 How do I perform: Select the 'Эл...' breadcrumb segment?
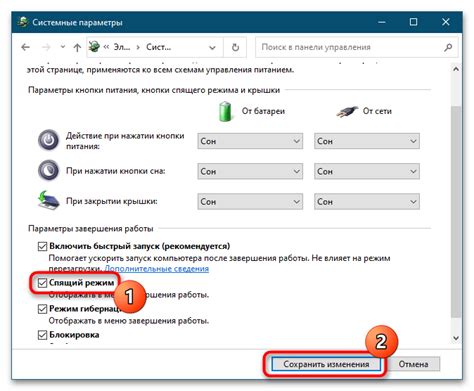click(x=122, y=47)
